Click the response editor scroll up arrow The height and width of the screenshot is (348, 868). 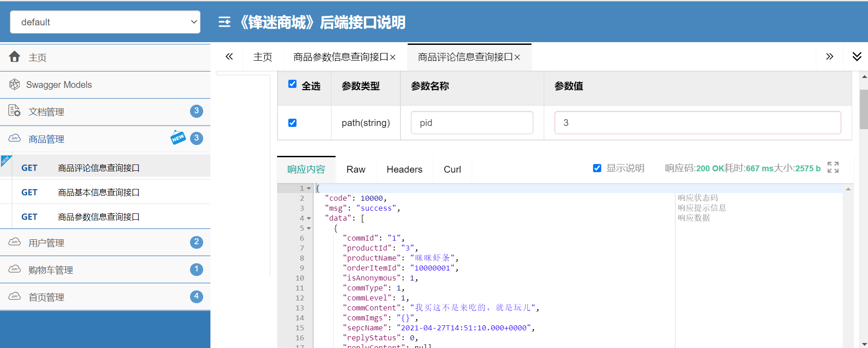(848, 189)
